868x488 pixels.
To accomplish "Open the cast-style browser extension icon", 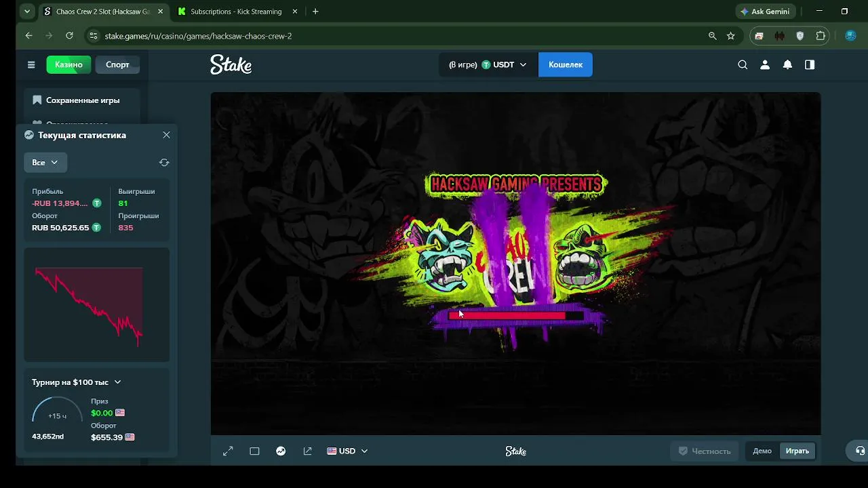I will [x=759, y=36].
